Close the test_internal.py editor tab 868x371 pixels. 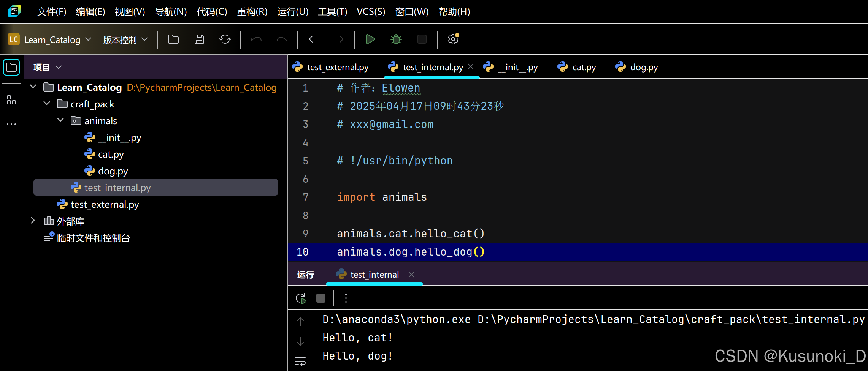pos(471,67)
